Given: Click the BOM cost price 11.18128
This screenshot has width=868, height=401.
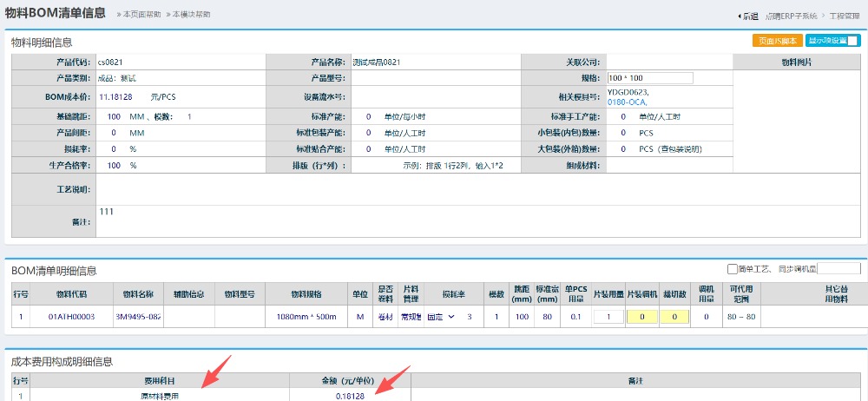Looking at the screenshot, I should pyautogui.click(x=115, y=96).
